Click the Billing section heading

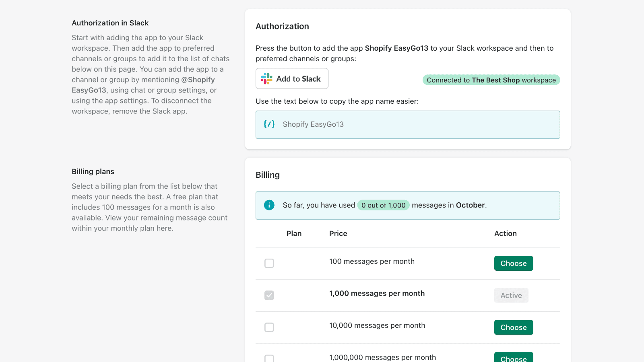coord(268,175)
